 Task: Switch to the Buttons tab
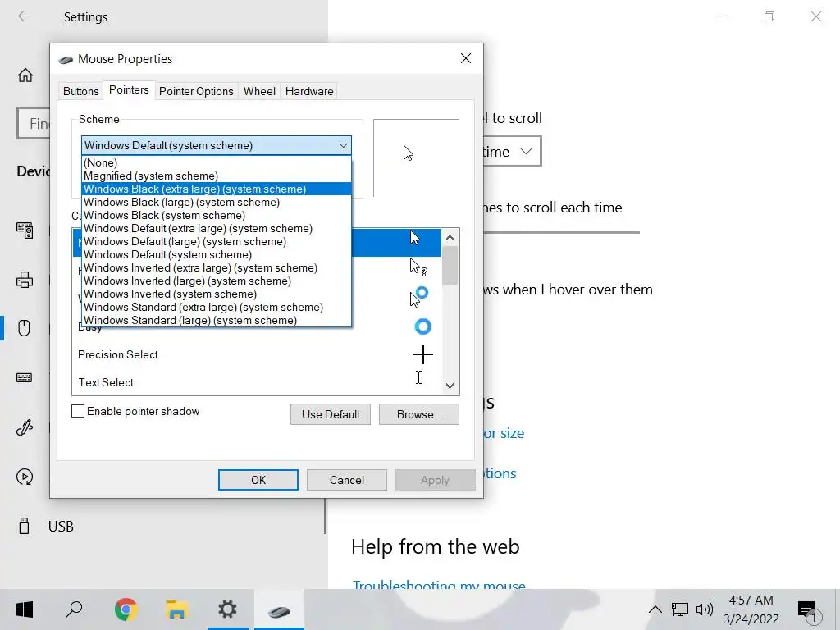[x=81, y=91]
